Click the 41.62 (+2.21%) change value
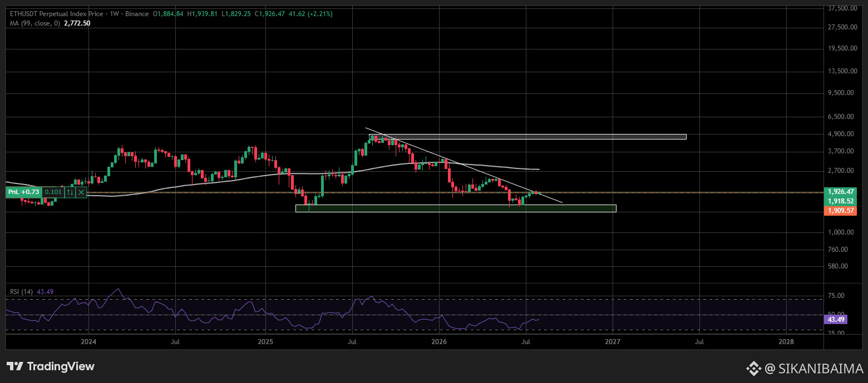The image size is (868, 383). click(310, 15)
